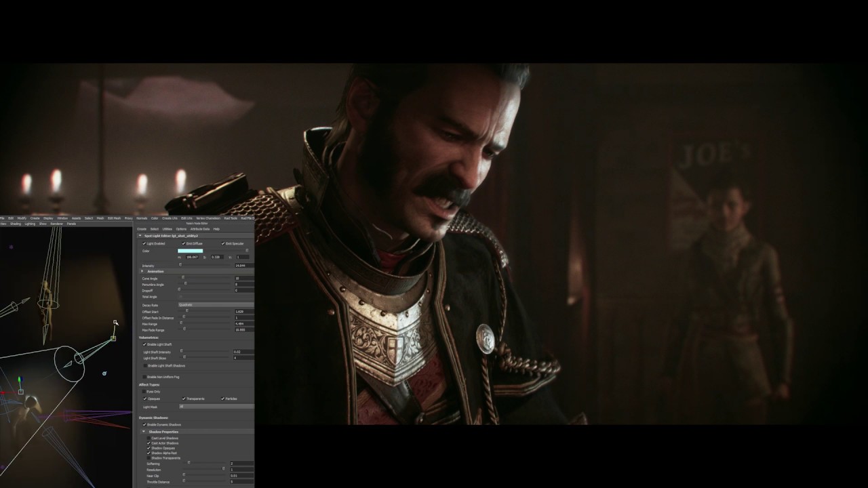This screenshot has width=868, height=488.
Task: Check Shadow Transparents option
Action: (149, 457)
